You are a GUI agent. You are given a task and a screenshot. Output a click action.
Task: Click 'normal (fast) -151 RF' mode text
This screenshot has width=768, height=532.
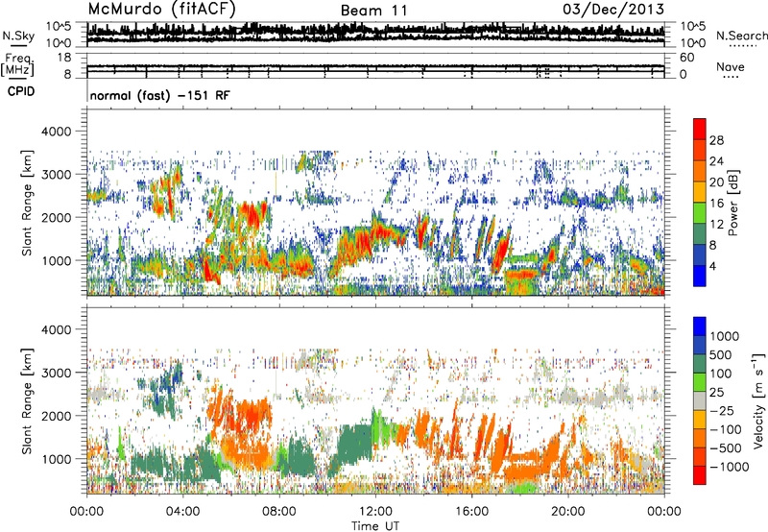[x=159, y=95]
